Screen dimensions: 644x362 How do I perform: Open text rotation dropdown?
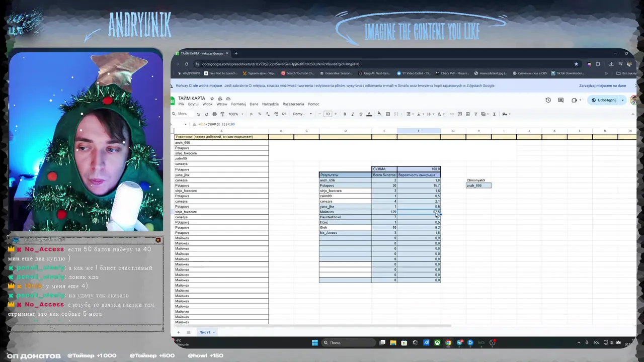click(x=441, y=114)
